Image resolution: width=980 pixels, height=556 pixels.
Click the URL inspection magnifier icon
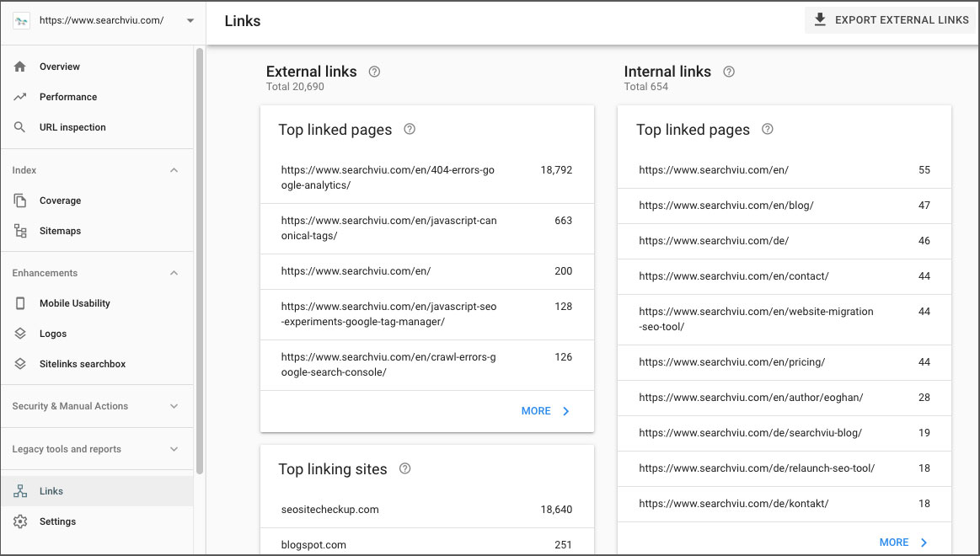20,127
